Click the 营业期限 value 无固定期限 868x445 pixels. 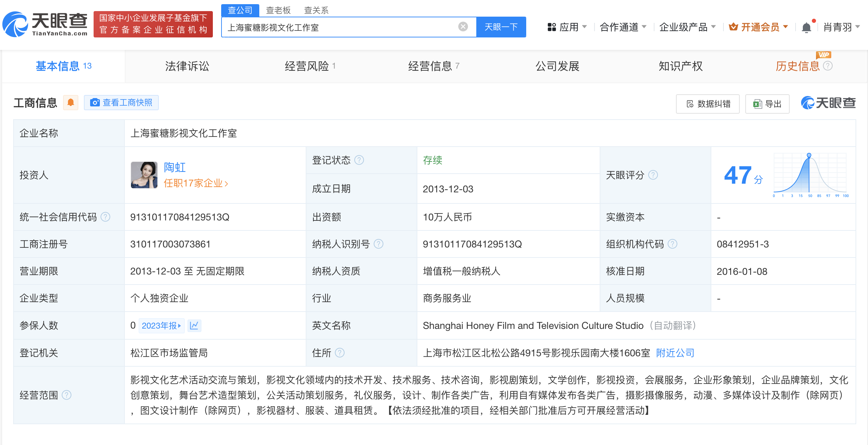[220, 271]
